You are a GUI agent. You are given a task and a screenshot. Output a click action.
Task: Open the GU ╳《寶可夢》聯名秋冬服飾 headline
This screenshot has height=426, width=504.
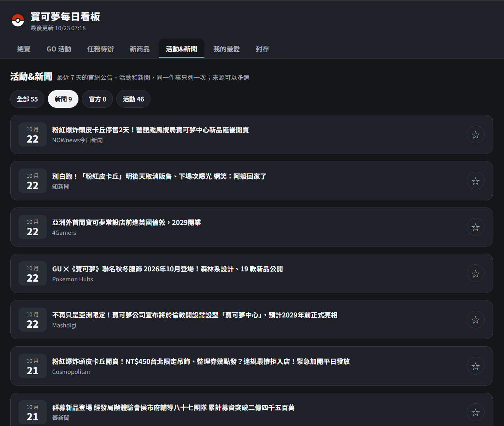coord(168,269)
